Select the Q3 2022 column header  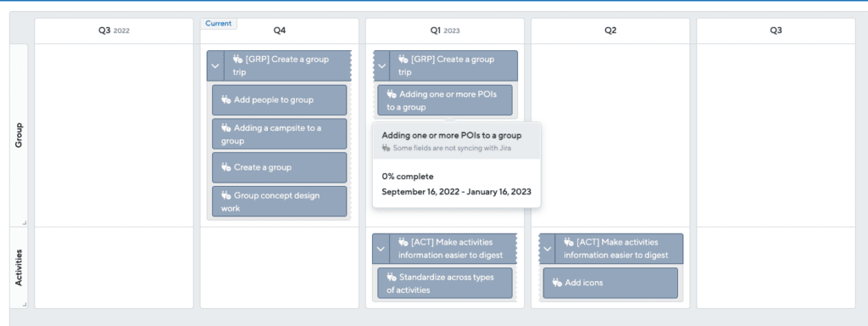(114, 31)
